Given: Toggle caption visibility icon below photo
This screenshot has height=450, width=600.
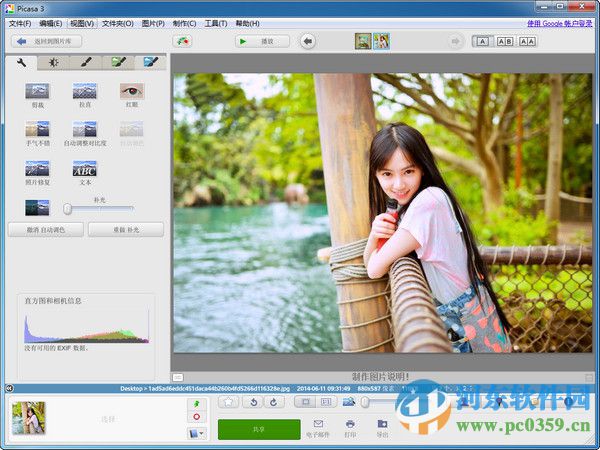Looking at the screenshot, I should pos(178,378).
